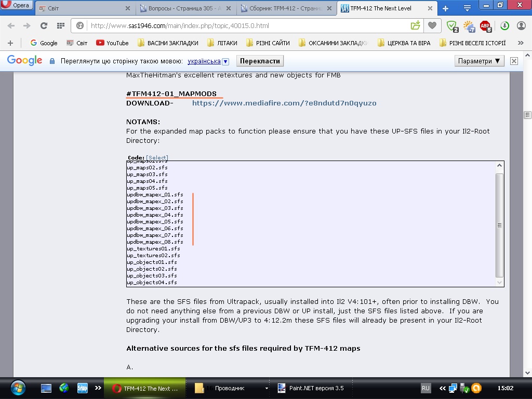
Task: Click code box scrollbar up arrow
Action: (499, 166)
